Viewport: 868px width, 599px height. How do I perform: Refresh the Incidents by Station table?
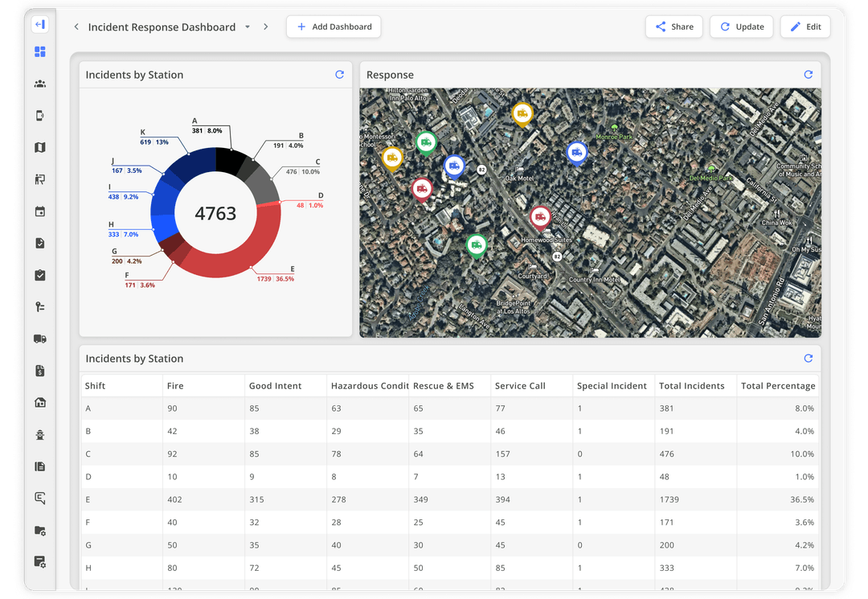(x=809, y=358)
